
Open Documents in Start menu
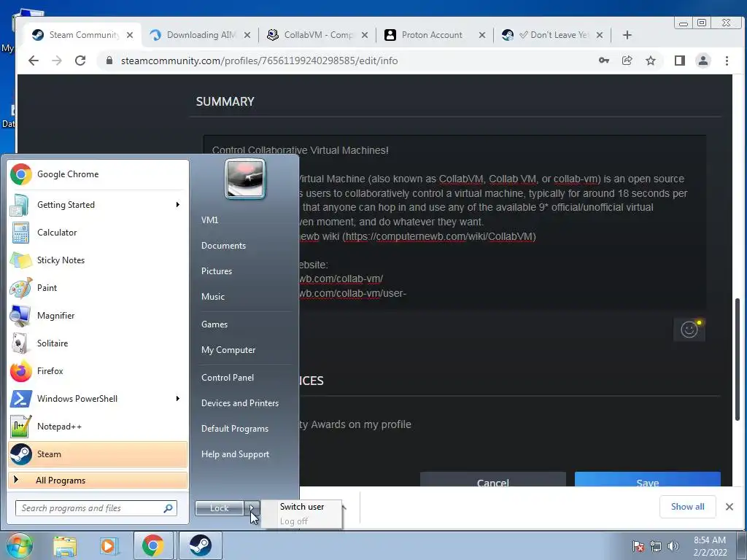tap(223, 246)
